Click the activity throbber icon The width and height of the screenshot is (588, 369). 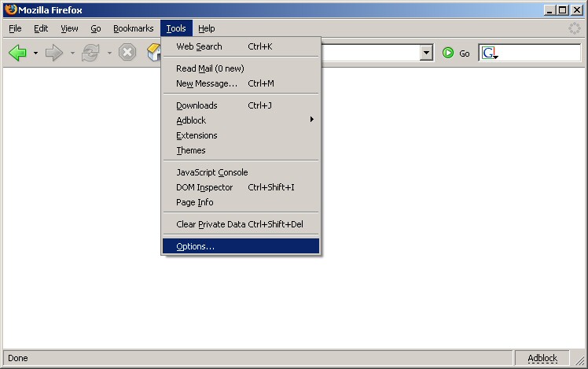(574, 28)
